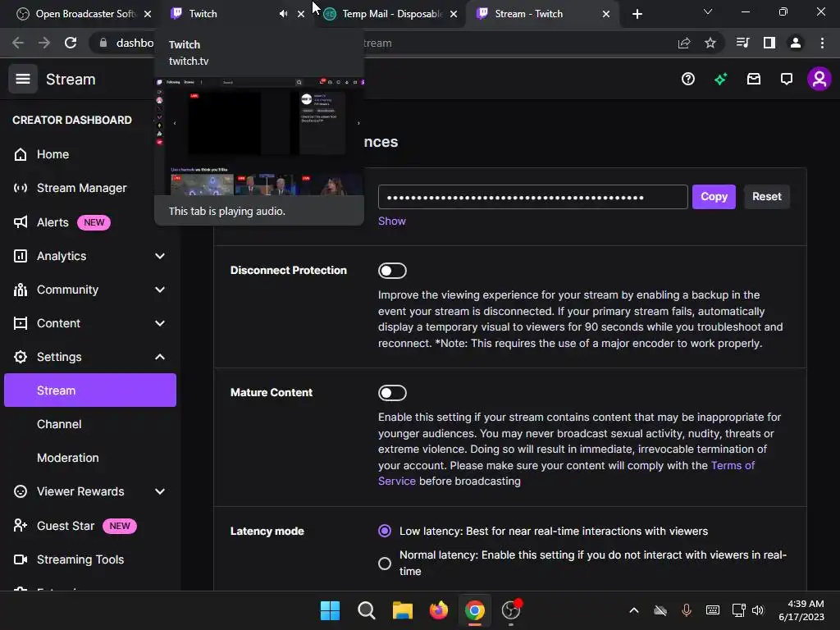Open the taskbar volume icon
The width and height of the screenshot is (840, 630).
[757, 610]
